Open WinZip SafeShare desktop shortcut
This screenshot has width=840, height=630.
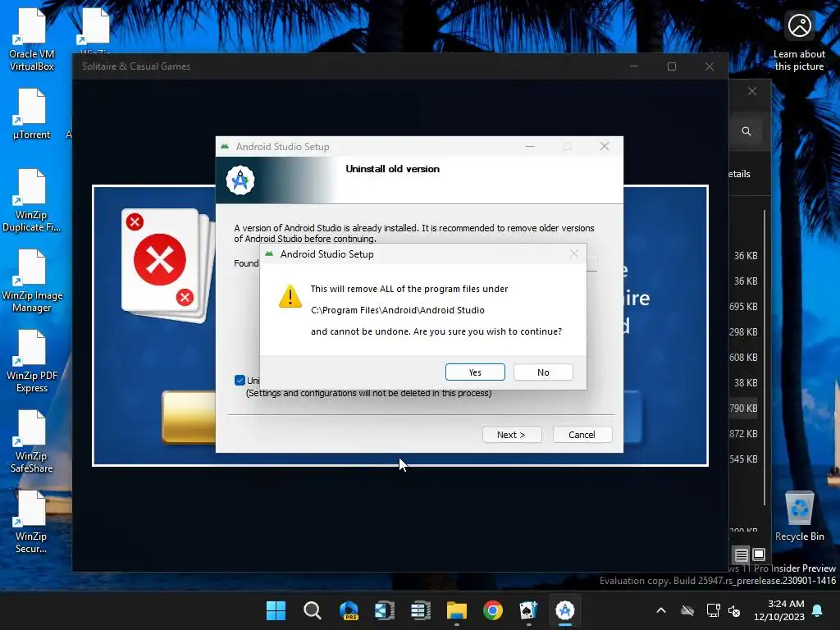tap(32, 442)
